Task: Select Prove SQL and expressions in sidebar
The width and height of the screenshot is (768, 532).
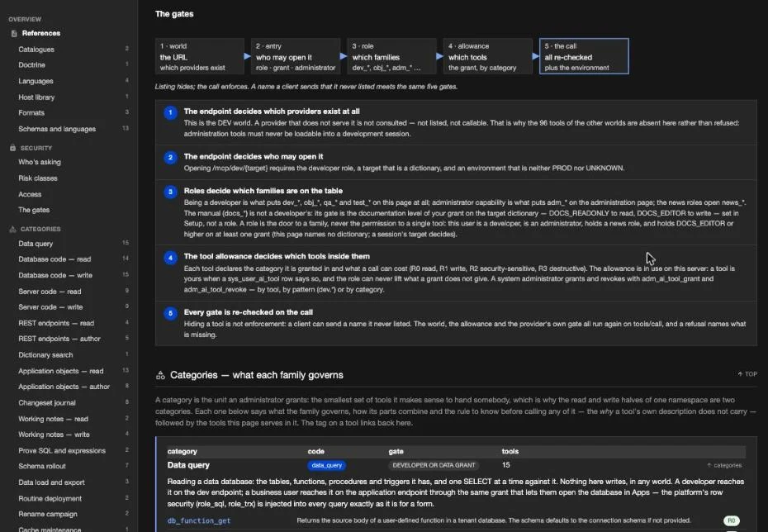Action: [x=62, y=451]
